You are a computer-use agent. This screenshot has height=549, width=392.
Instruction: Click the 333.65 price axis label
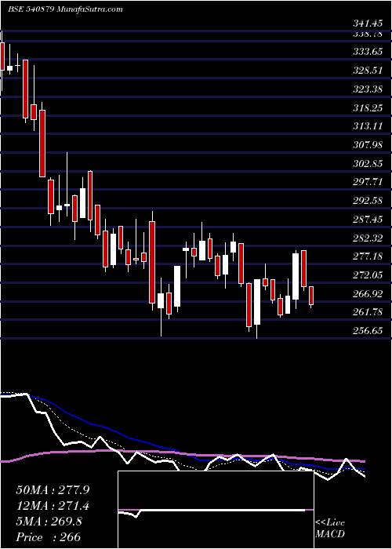click(367, 53)
